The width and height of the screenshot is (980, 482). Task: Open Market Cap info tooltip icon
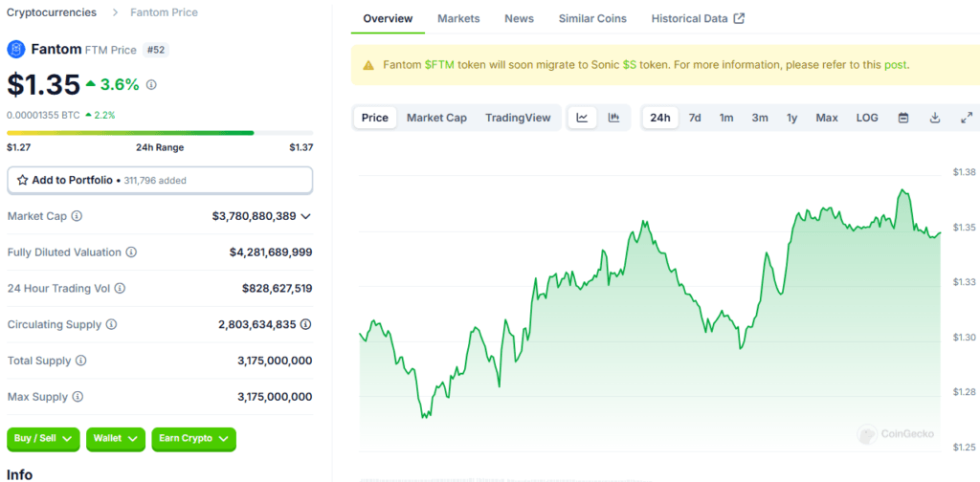pyautogui.click(x=77, y=216)
